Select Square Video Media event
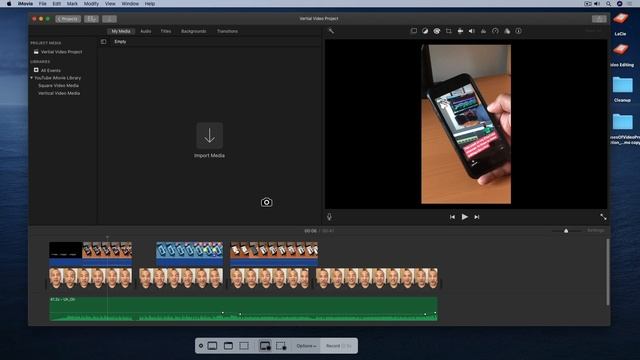Viewport: 640px width, 360px height. pyautogui.click(x=58, y=86)
